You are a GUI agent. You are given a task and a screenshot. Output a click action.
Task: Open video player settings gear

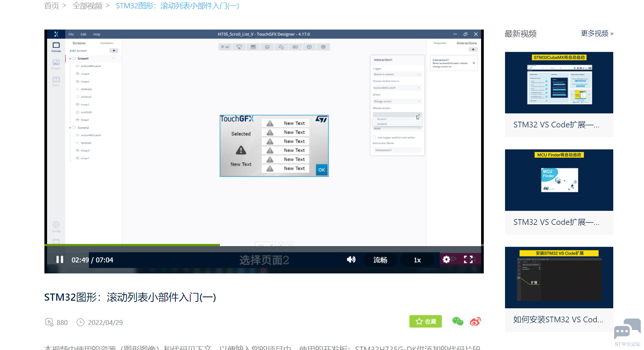(447, 259)
